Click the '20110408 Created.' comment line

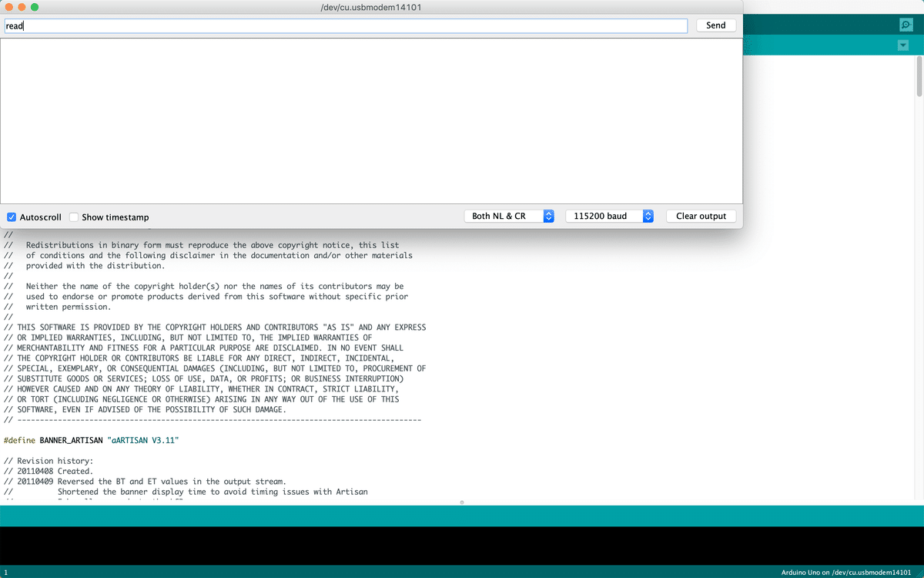(x=49, y=471)
